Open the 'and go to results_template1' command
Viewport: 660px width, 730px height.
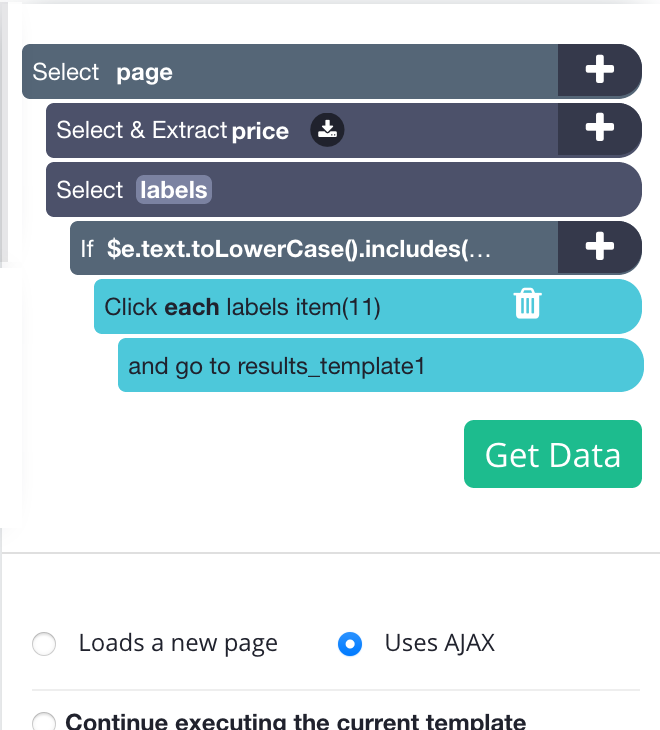(x=381, y=365)
